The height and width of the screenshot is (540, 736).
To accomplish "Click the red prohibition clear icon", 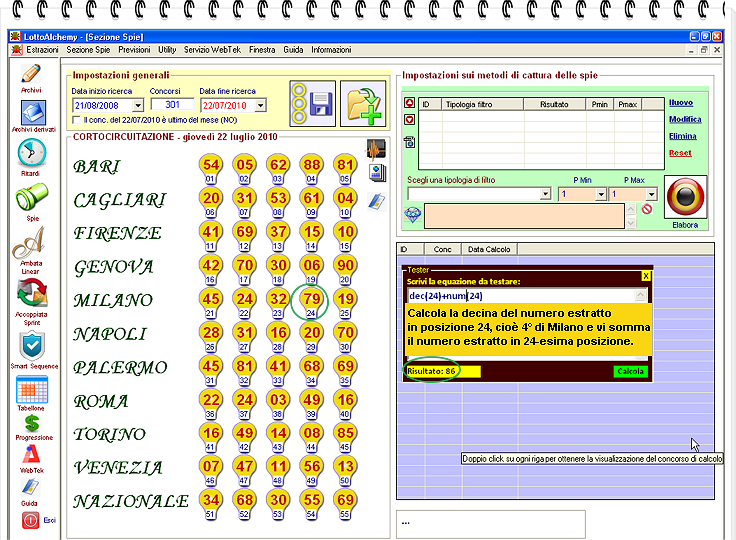I will (x=647, y=209).
